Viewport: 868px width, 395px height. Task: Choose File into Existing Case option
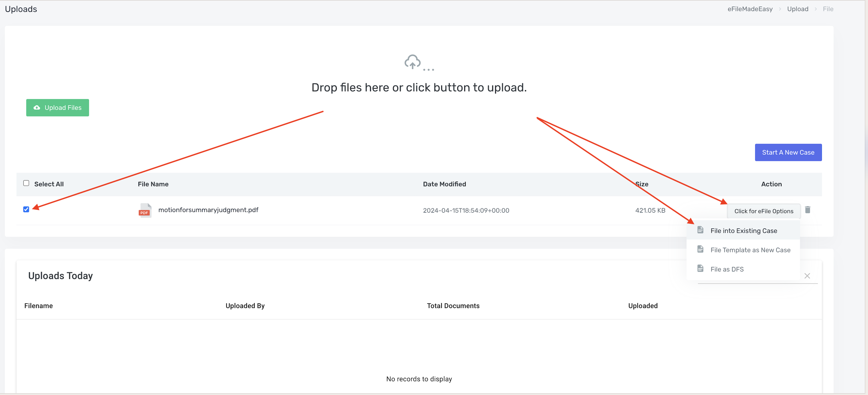744,231
